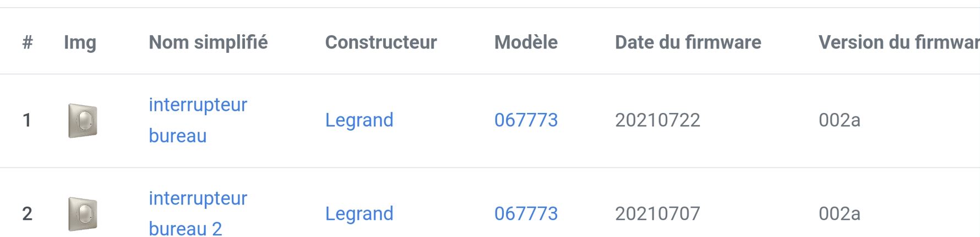Viewport: 980px width, 237px height.
Task: Click firmware version 002a in row 1
Action: tap(839, 120)
